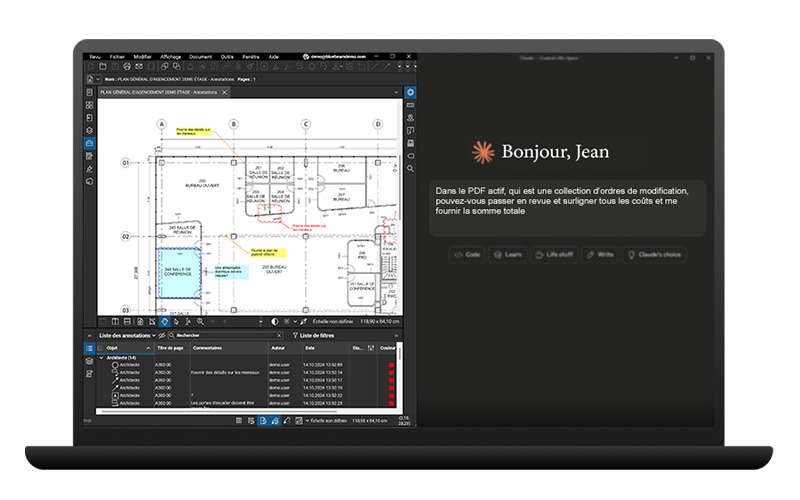This screenshot has height=500, width=800.
Task: Choose the Select Text tool below the document
Action: (188, 321)
